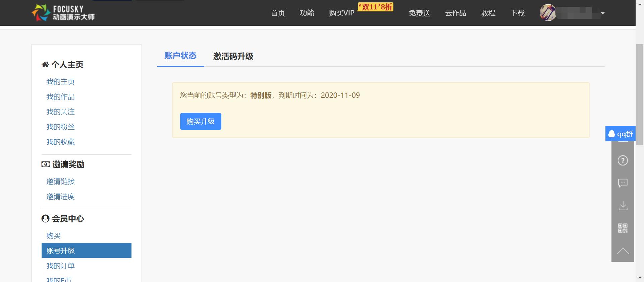The height and width of the screenshot is (282, 644).
Task: Open 邀请进度 link in sidebar
Action: tap(60, 197)
